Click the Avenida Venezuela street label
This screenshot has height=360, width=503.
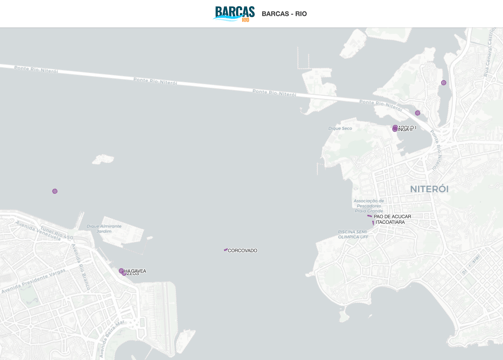(39, 230)
